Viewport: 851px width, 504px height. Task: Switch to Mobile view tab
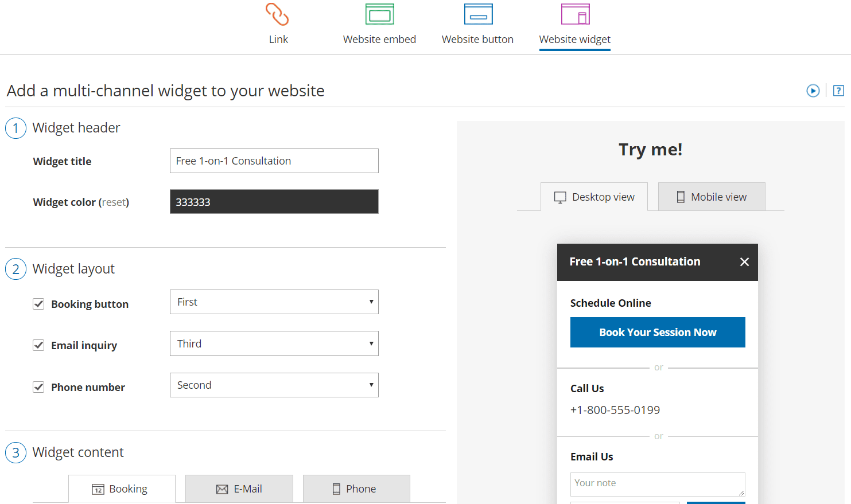click(712, 197)
